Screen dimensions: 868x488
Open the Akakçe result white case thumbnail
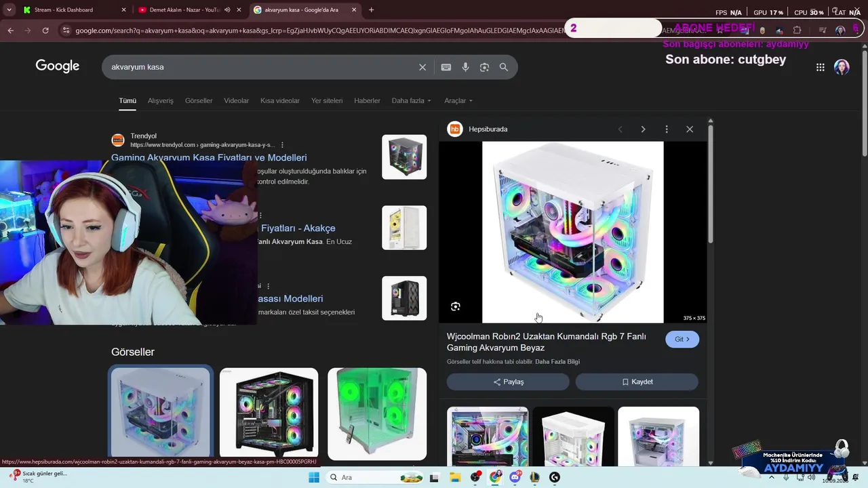coord(404,228)
